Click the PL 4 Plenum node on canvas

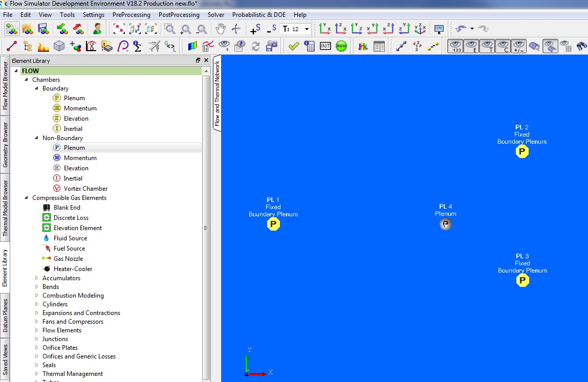click(446, 224)
